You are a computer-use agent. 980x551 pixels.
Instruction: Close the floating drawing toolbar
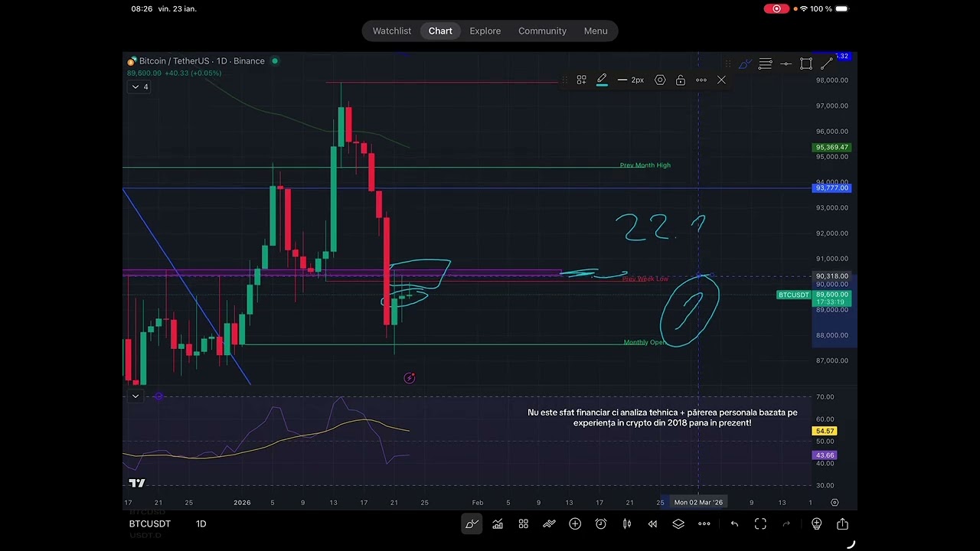721,80
